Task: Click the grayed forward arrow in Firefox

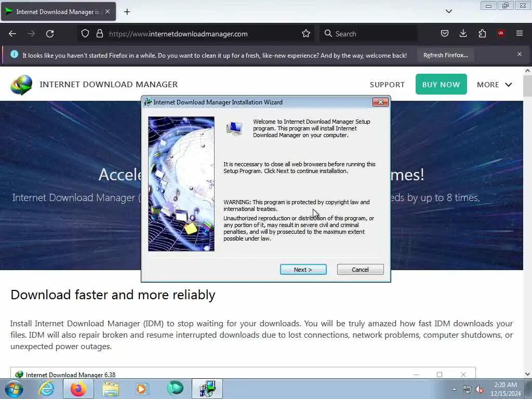Action: [x=31, y=34]
